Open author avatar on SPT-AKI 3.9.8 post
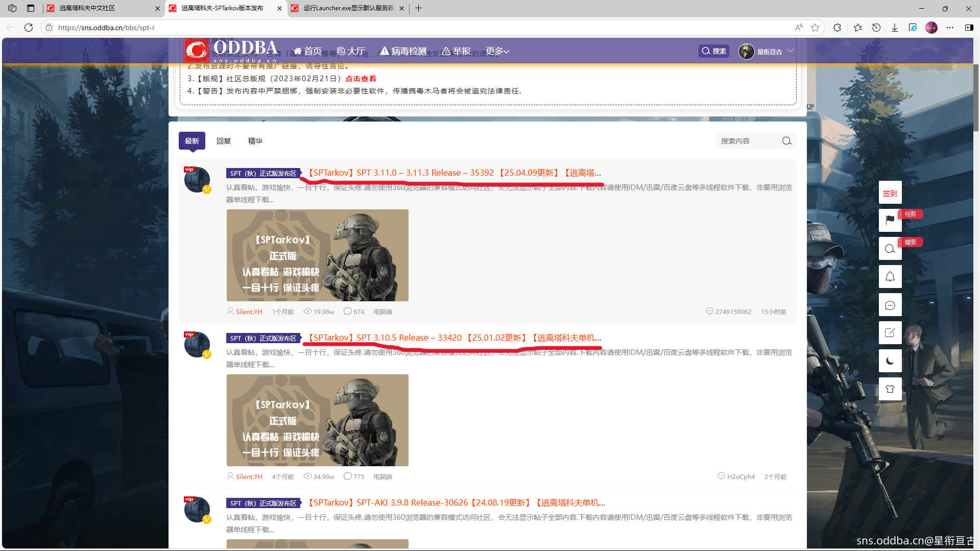Viewport: 980px width, 551px height. point(197,510)
